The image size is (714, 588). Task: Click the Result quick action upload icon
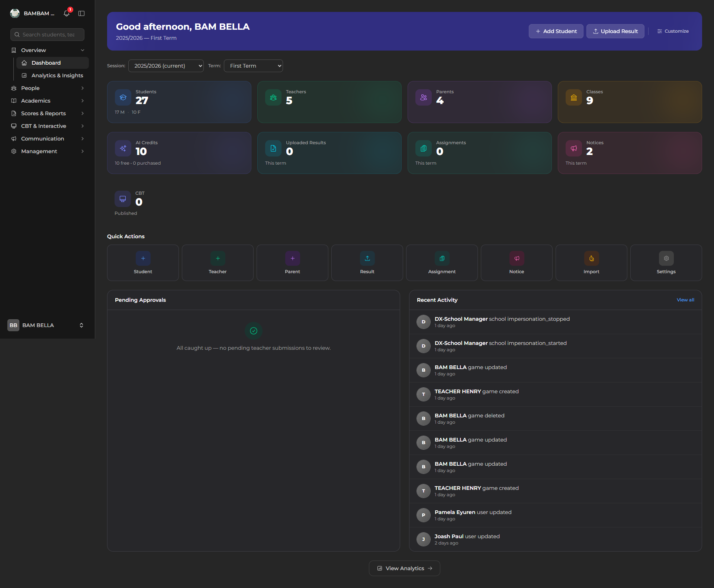(367, 258)
